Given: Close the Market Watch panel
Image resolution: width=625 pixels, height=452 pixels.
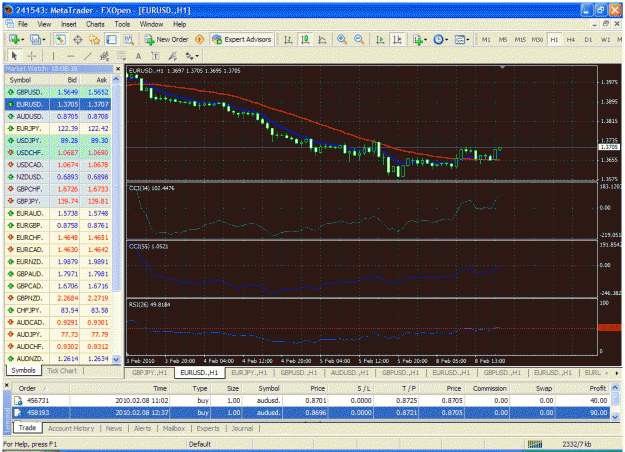Looking at the screenshot, I should pyautogui.click(x=118, y=69).
